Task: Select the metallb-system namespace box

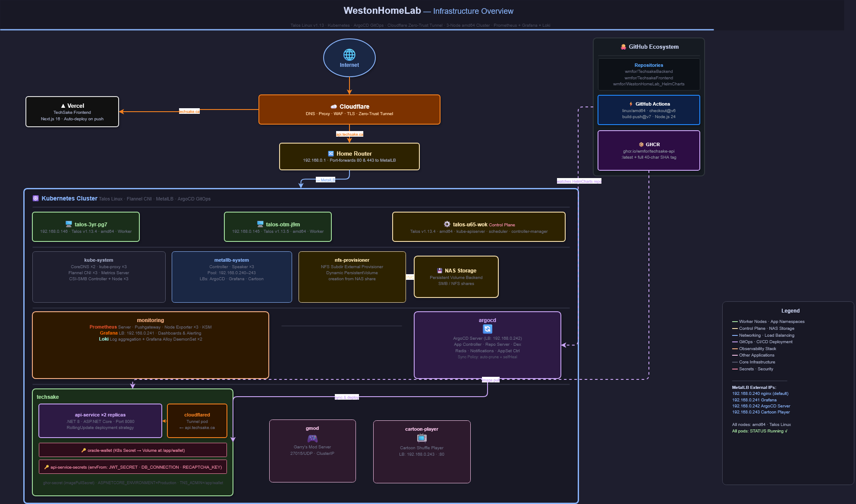Action: pos(232,277)
